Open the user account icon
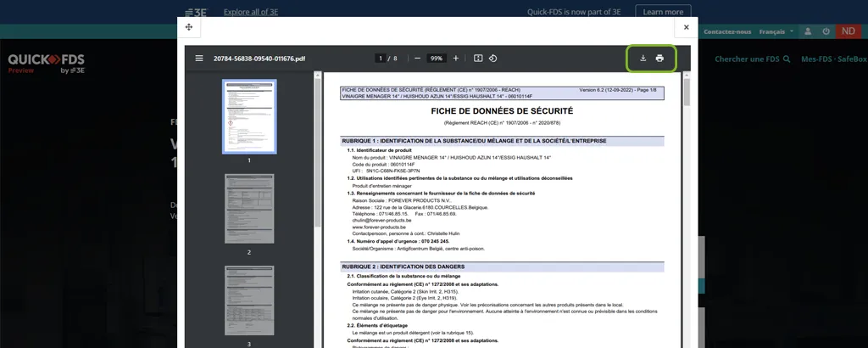 [x=808, y=31]
